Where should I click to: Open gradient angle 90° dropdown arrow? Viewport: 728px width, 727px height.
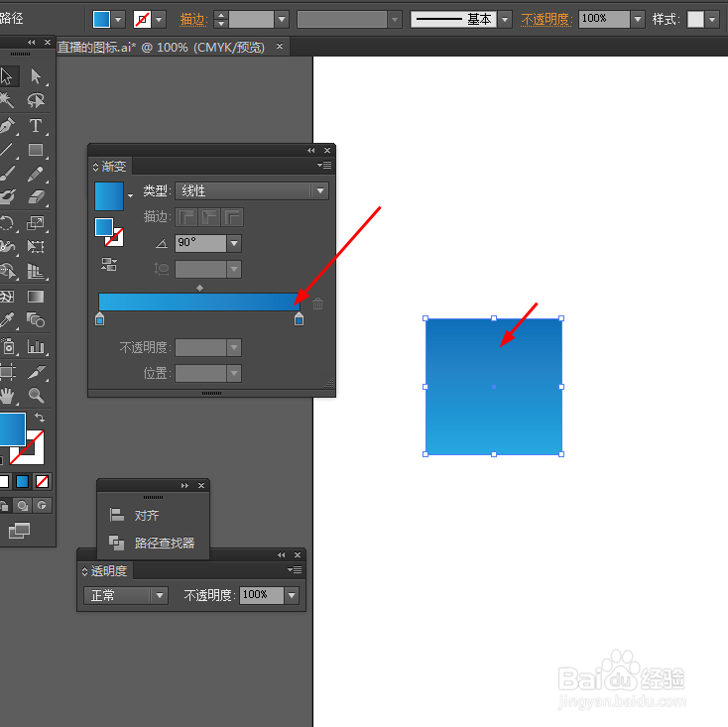point(234,243)
